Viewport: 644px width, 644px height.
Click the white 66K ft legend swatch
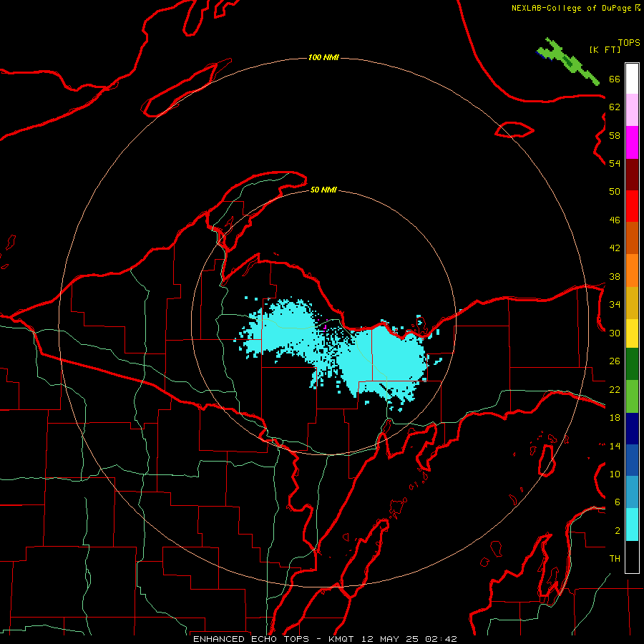click(x=632, y=79)
